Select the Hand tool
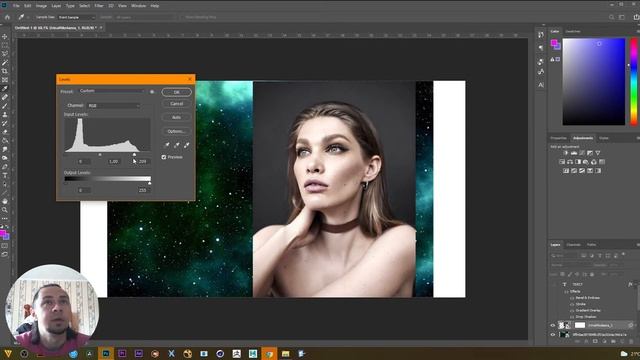 point(5,201)
